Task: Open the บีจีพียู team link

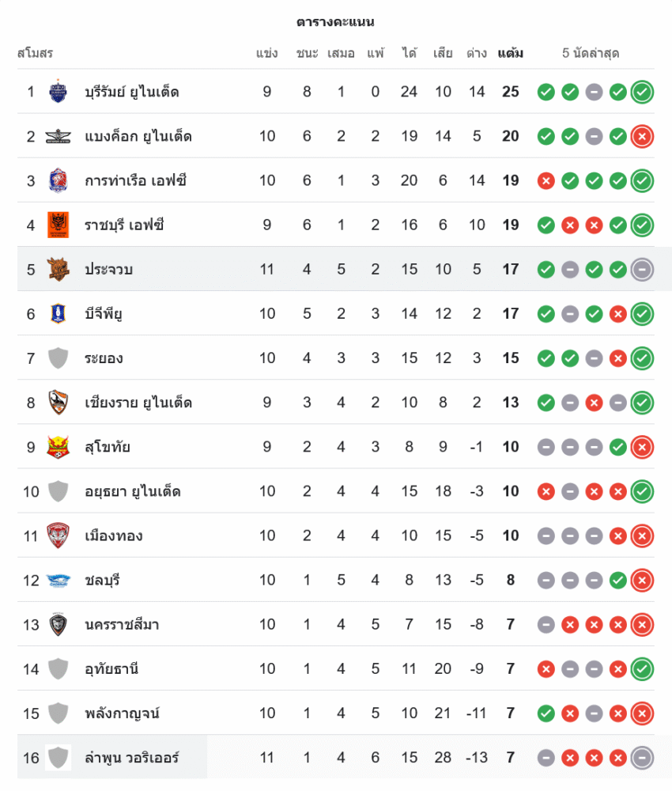Action: [x=104, y=314]
